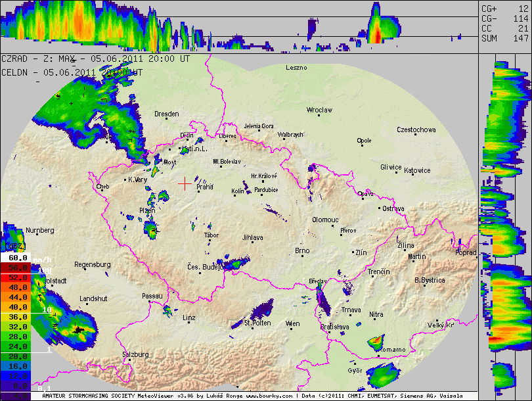Image resolution: width=532 pixels, height=401 pixels.
Task: Choose the 40.0 dBZ legend swatch
Action: pyautogui.click(x=16, y=307)
